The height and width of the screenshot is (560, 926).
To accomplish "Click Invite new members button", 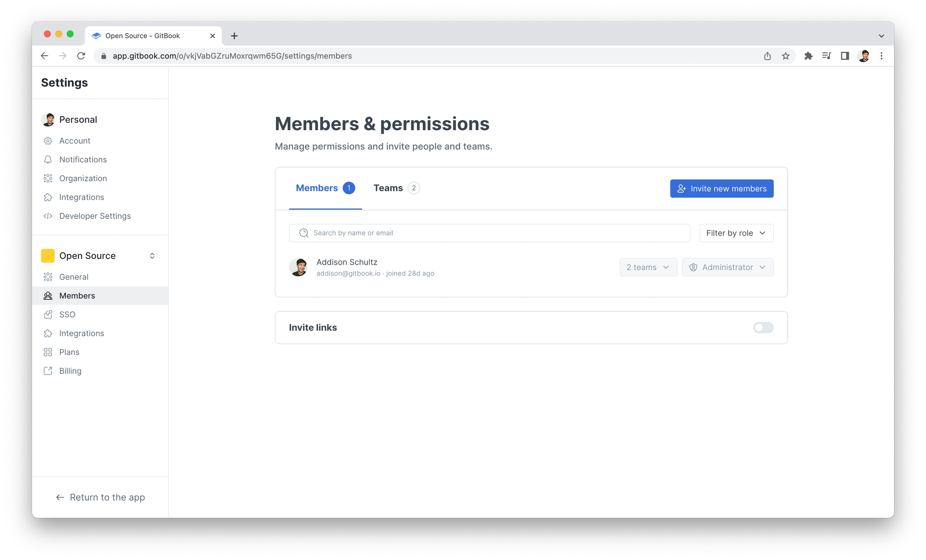I will [x=721, y=188].
